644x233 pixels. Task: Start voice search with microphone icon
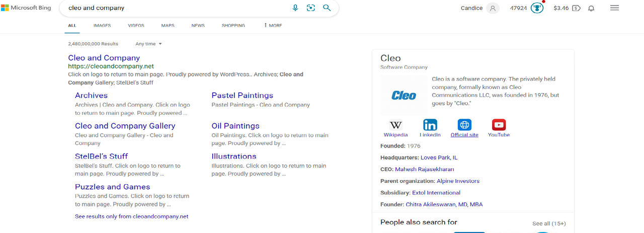295,8
